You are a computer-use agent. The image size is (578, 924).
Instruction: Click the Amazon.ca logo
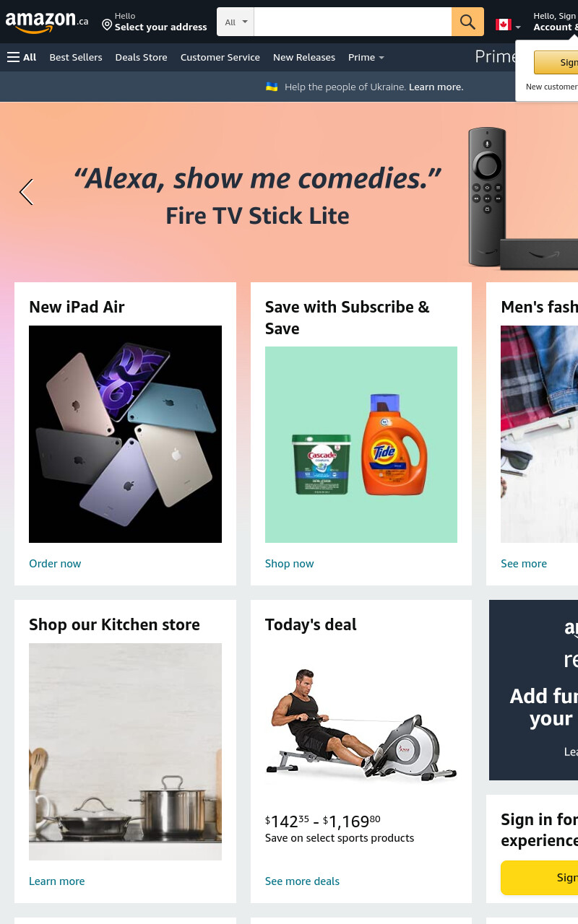coord(47,22)
